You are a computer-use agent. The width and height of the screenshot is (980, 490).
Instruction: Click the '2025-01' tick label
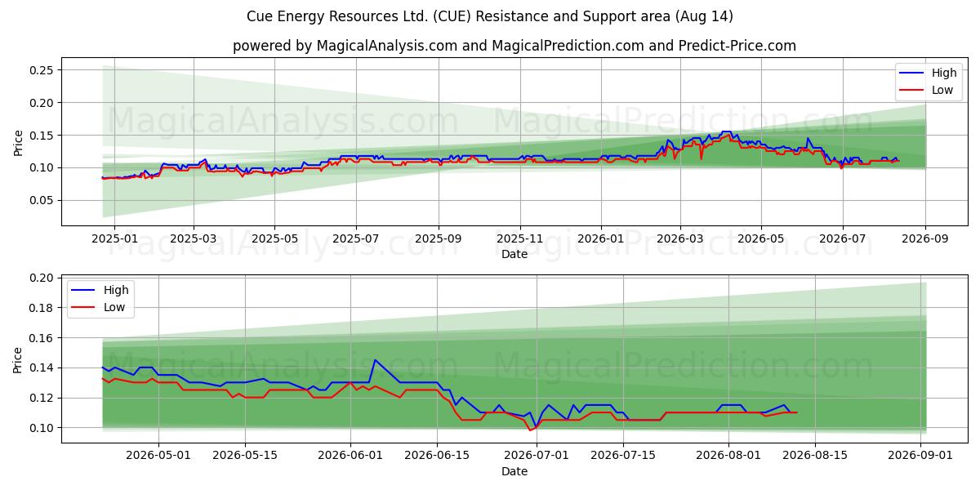pyautogui.click(x=114, y=238)
